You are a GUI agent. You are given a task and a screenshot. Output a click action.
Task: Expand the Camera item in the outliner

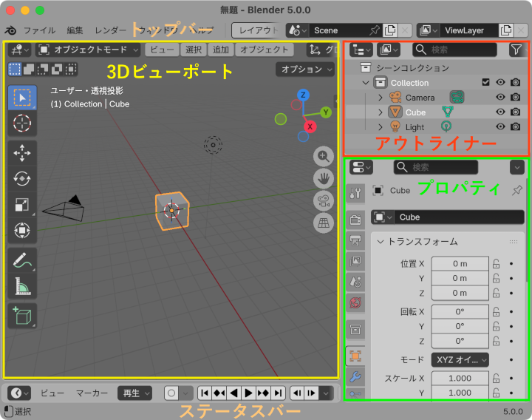(x=381, y=98)
